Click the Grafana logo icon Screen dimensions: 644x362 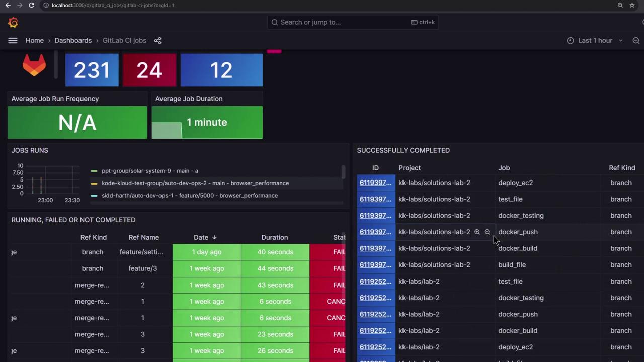tap(13, 23)
